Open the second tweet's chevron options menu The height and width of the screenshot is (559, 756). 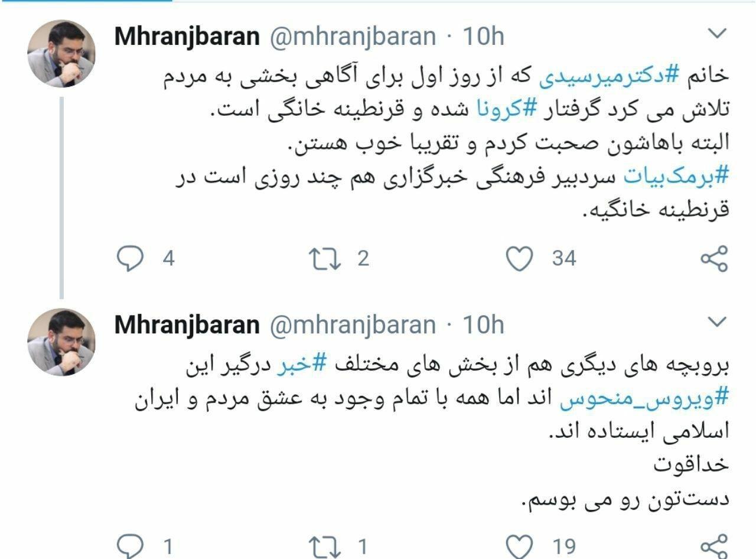pyautogui.click(x=716, y=321)
